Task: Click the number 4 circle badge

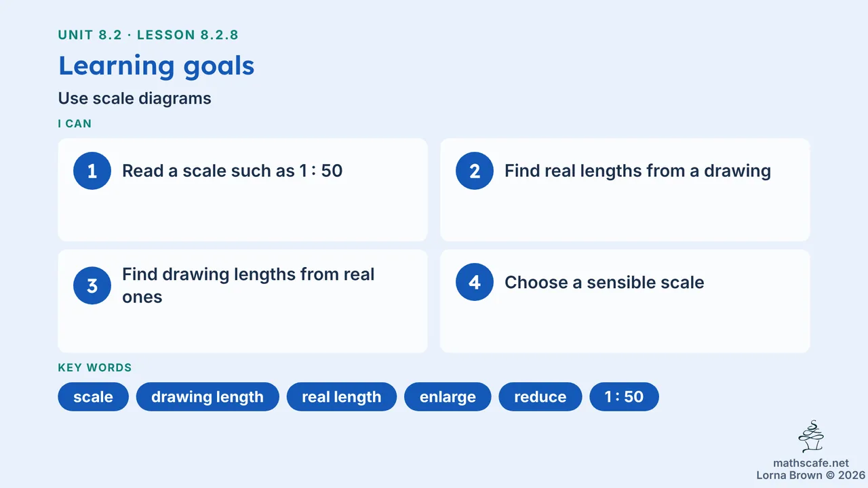Action: [475, 282]
